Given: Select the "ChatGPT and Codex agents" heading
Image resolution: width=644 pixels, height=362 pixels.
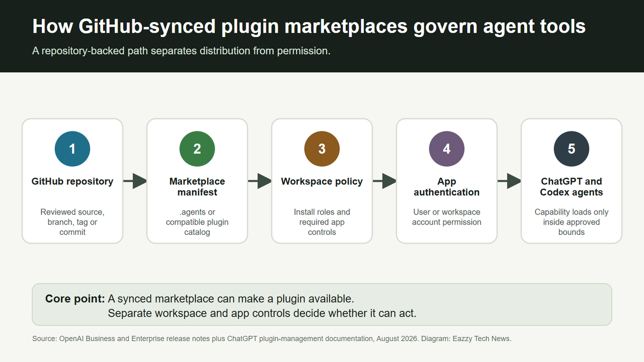Looking at the screenshot, I should (x=572, y=187).
